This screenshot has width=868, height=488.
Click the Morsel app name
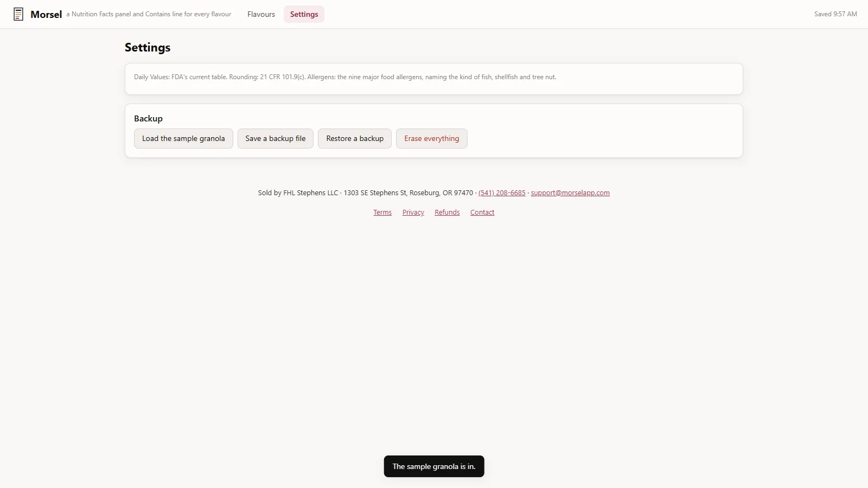click(46, 14)
